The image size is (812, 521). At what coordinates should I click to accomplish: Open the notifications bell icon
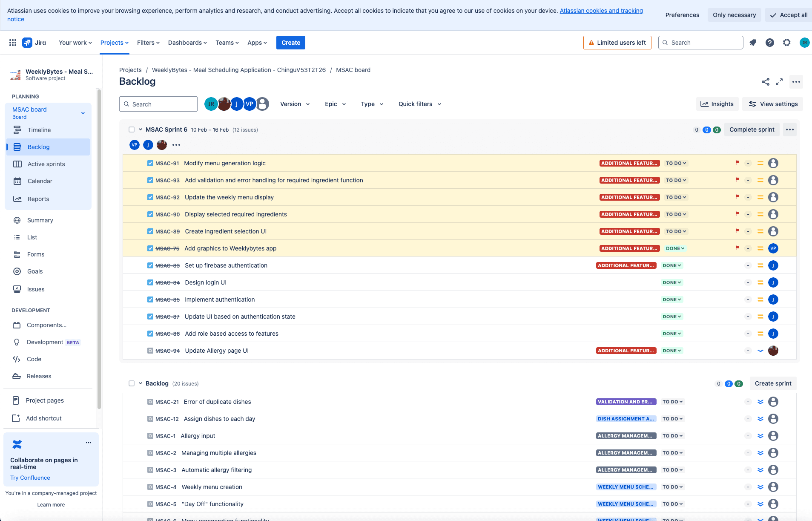pos(753,43)
